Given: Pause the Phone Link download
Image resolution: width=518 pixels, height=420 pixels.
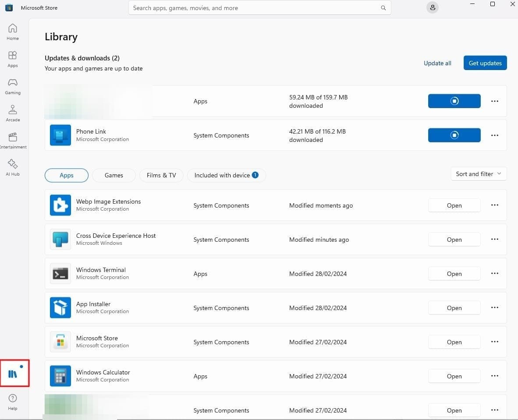Looking at the screenshot, I should (454, 135).
